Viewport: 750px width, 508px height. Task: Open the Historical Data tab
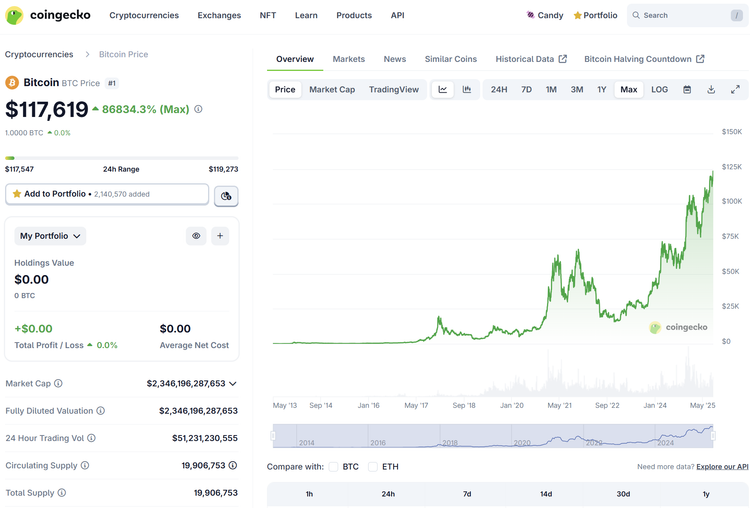pyautogui.click(x=530, y=59)
